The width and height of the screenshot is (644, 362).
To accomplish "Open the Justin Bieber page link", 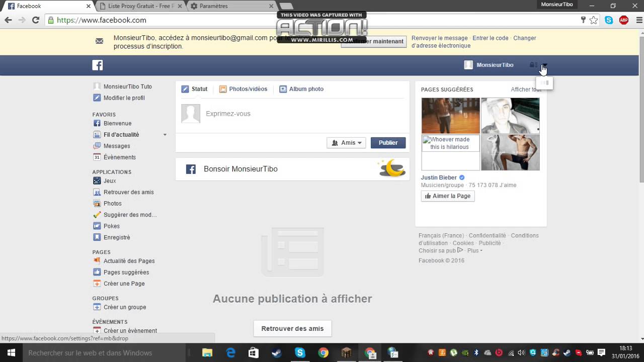I will [x=439, y=177].
